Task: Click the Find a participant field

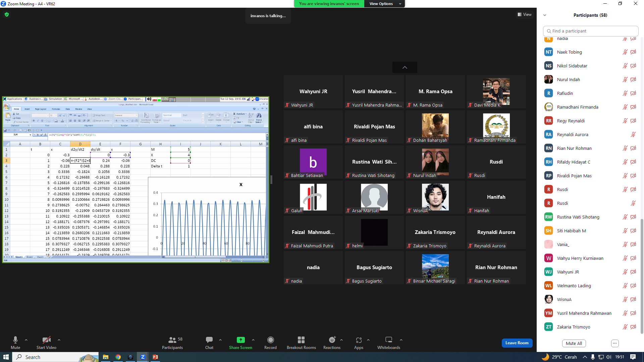Action: point(590,31)
